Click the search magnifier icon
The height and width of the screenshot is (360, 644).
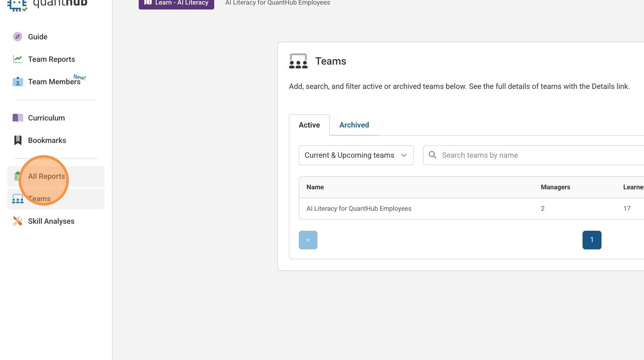pyautogui.click(x=433, y=155)
